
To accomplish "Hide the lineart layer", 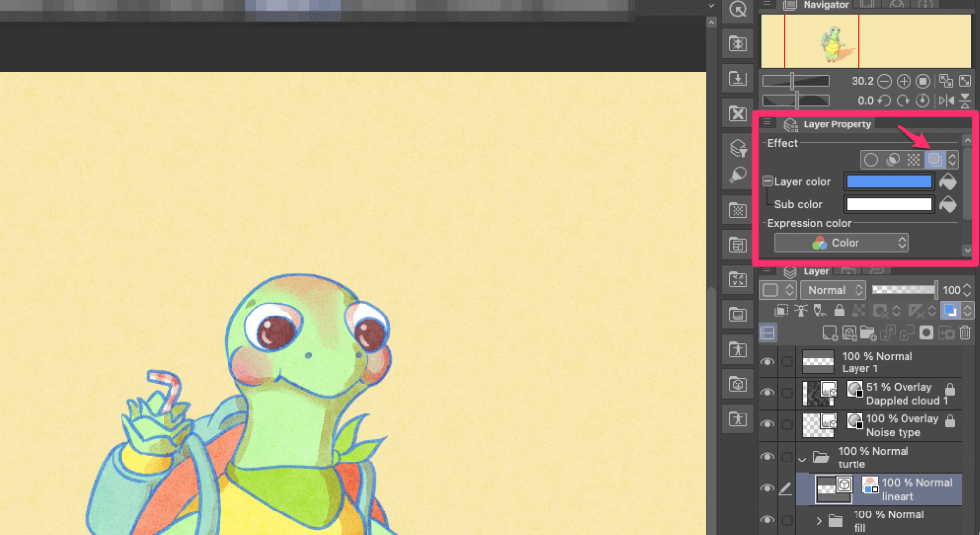I will click(767, 488).
